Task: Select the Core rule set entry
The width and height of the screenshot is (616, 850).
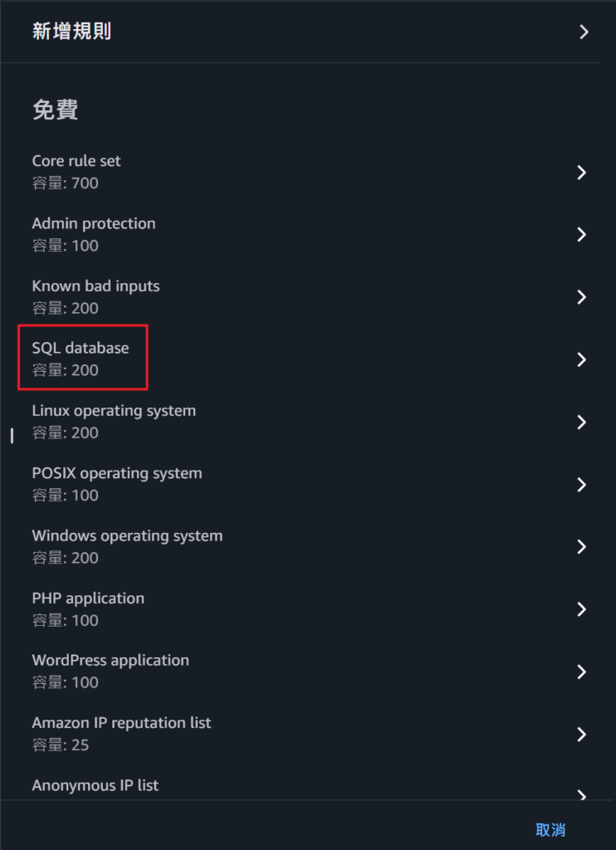Action: pyautogui.click(x=76, y=161)
